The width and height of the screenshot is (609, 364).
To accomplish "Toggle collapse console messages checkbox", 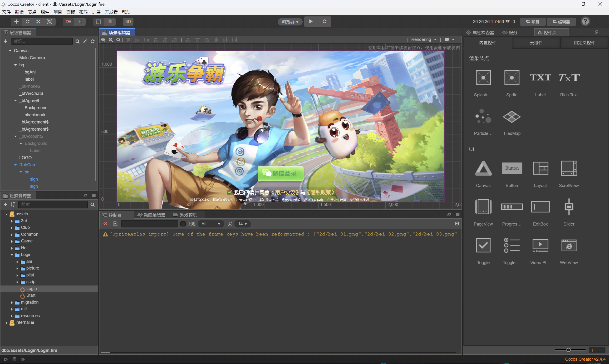I will (x=457, y=223).
